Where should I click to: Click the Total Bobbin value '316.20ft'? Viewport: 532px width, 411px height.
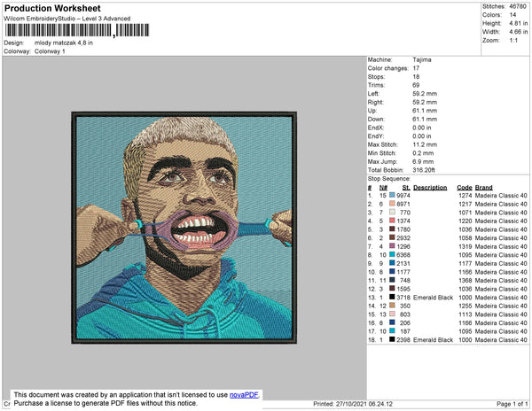point(424,170)
